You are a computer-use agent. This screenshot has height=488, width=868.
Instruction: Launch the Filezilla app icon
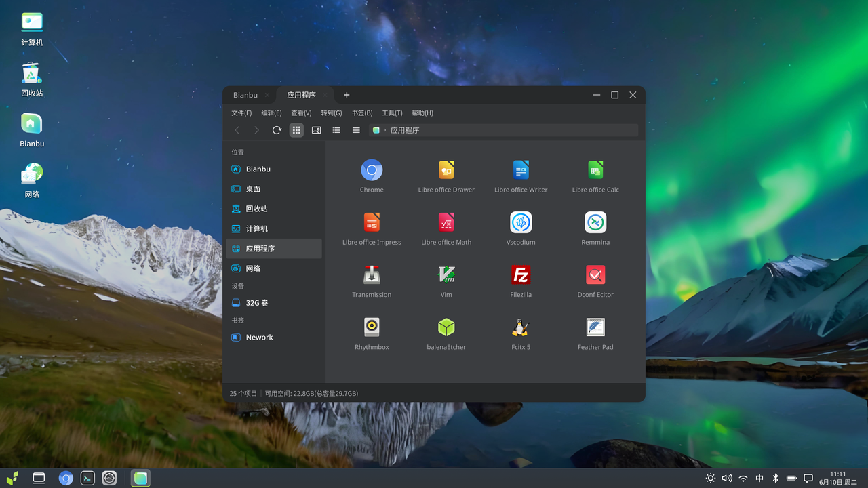520,274
